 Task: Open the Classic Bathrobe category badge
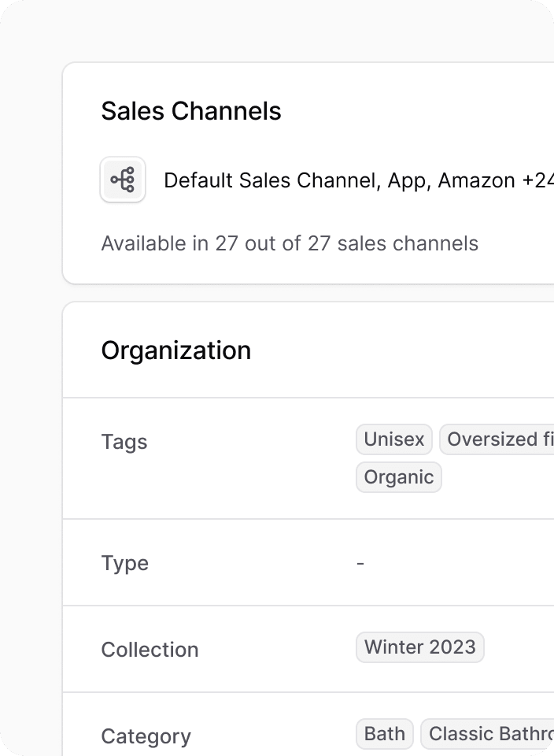[487, 734]
